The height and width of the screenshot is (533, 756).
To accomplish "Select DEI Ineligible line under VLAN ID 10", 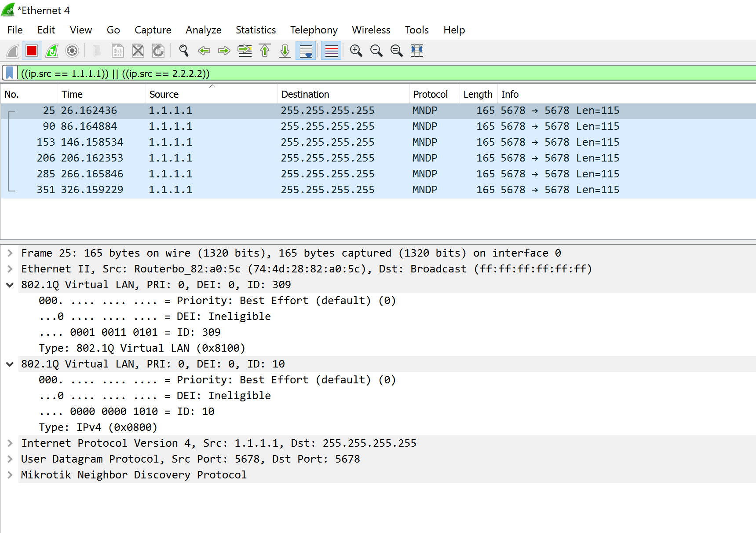I will coord(155,396).
